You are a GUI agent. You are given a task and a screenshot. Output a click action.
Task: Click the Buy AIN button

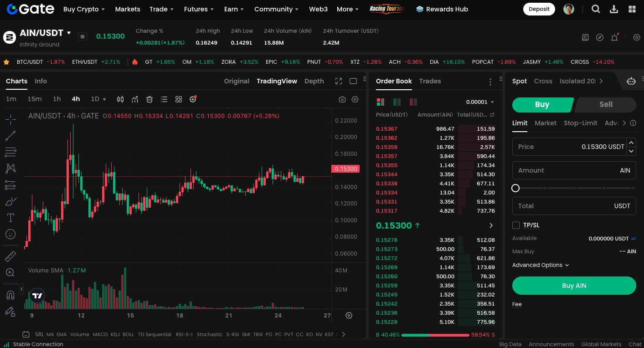tap(574, 286)
